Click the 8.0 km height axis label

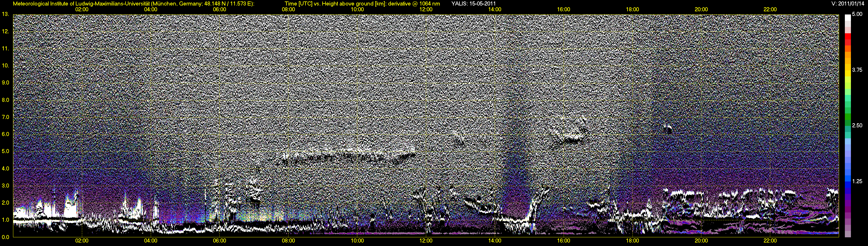(x=5, y=100)
